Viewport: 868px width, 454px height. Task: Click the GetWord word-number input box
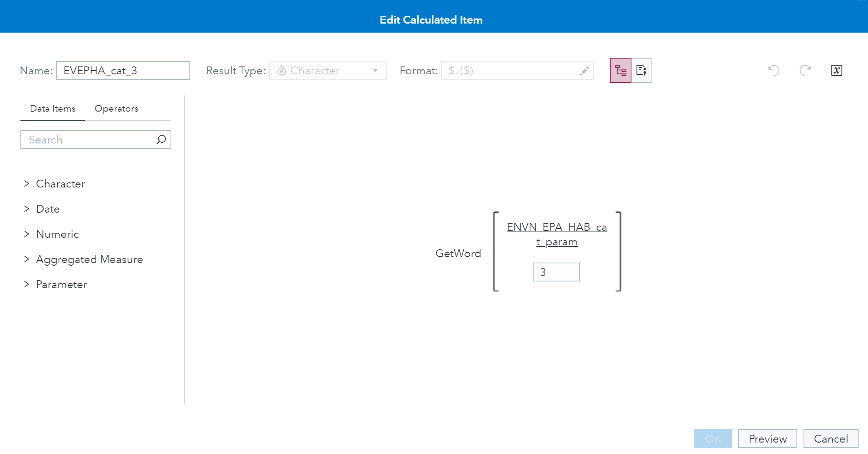coord(556,272)
